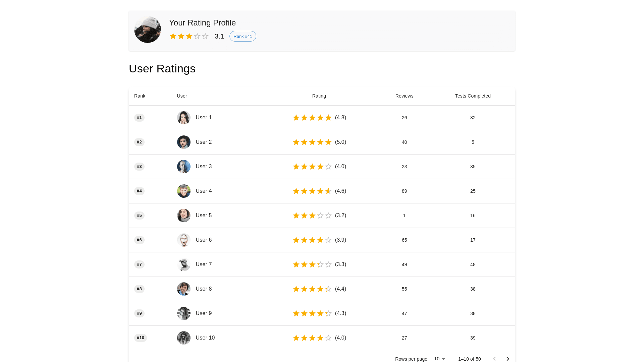
Task: Click User 6's star rating
Action: tap(312, 240)
